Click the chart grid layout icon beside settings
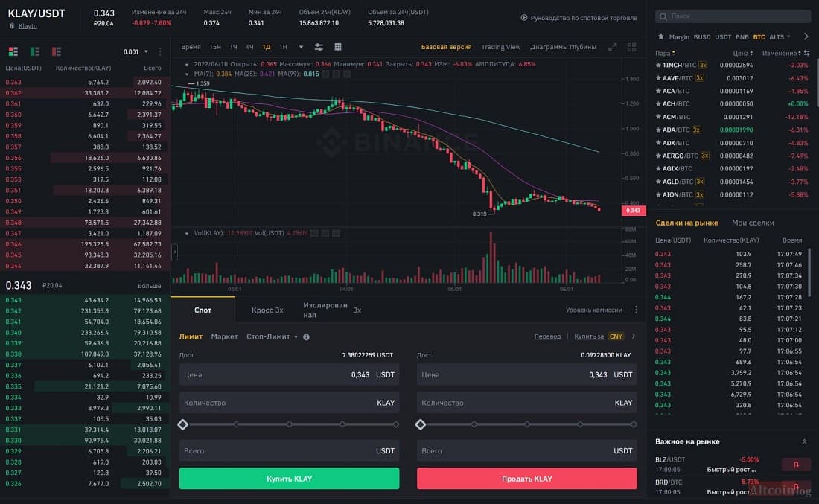 338,47
